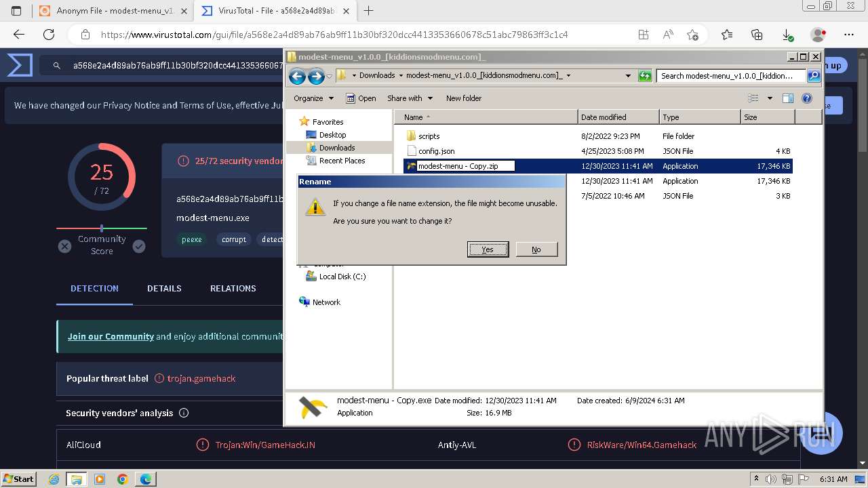Sort files by Date modified column

coord(618,117)
